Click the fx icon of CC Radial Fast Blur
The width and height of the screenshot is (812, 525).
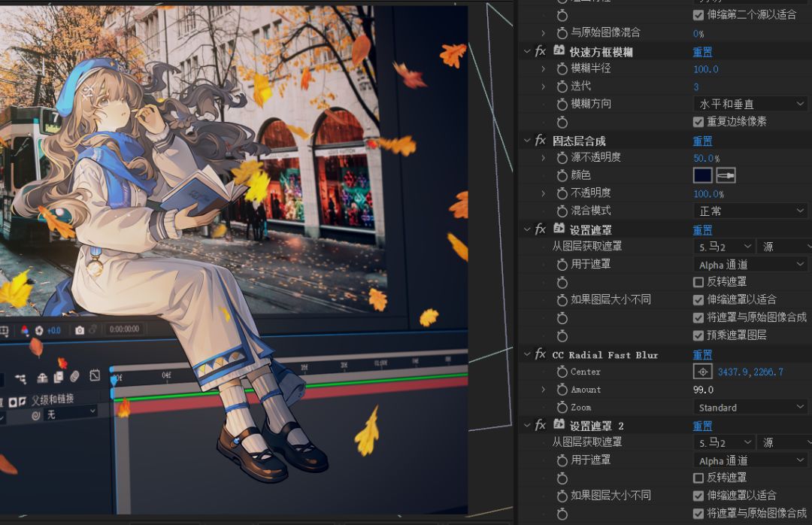point(540,354)
